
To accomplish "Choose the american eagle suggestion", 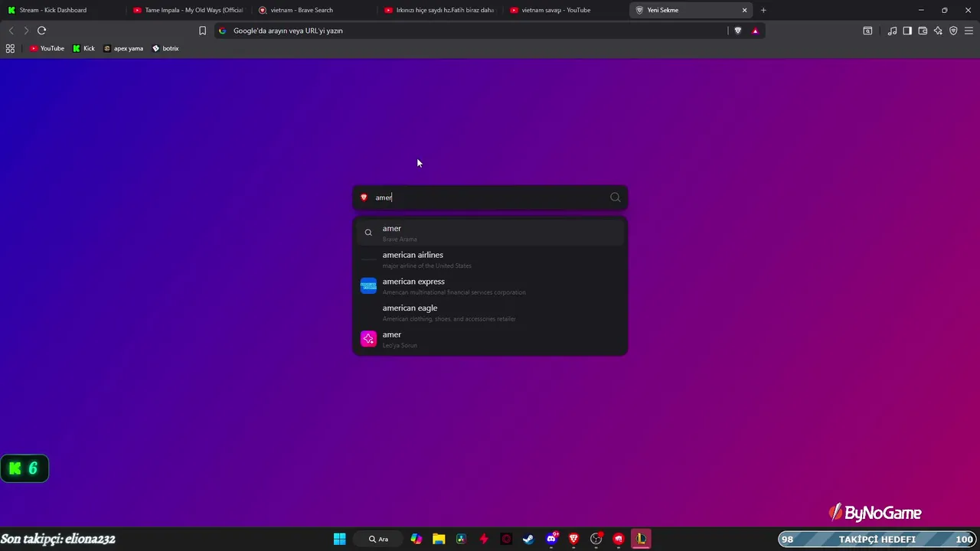I will click(x=490, y=312).
